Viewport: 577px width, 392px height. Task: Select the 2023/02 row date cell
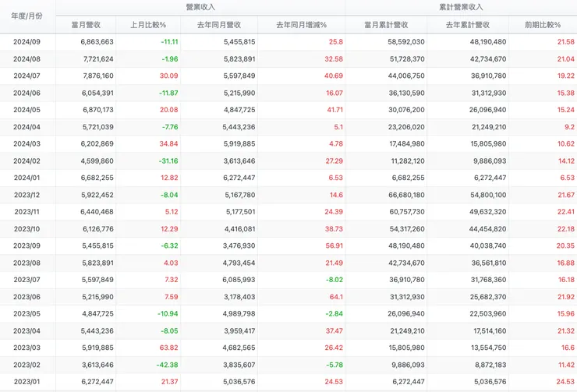coord(27,365)
